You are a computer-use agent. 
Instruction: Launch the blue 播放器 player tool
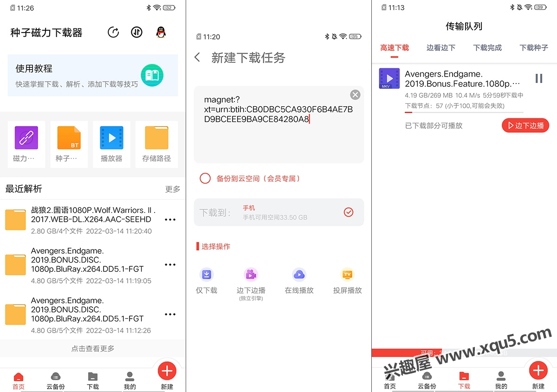pos(111,144)
